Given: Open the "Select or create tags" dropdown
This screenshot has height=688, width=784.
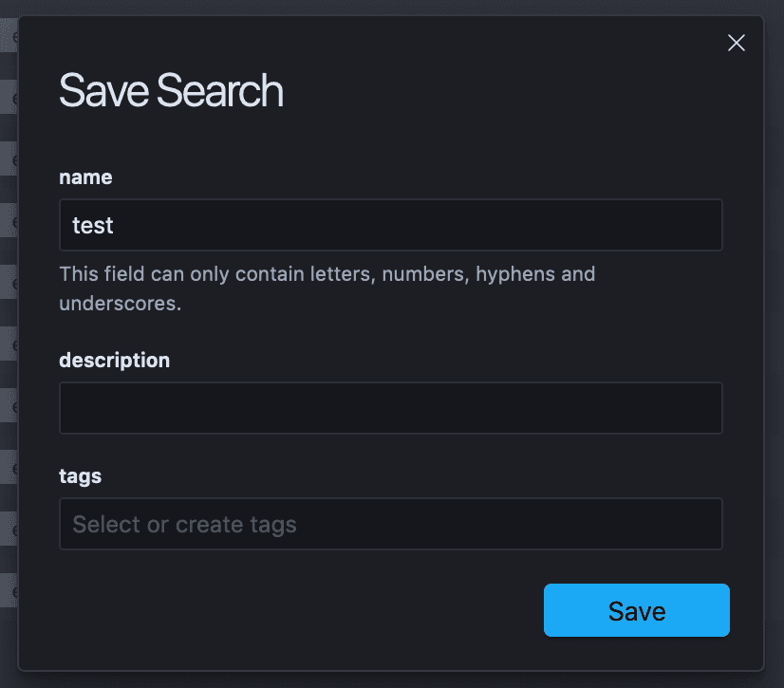Looking at the screenshot, I should (390, 524).
